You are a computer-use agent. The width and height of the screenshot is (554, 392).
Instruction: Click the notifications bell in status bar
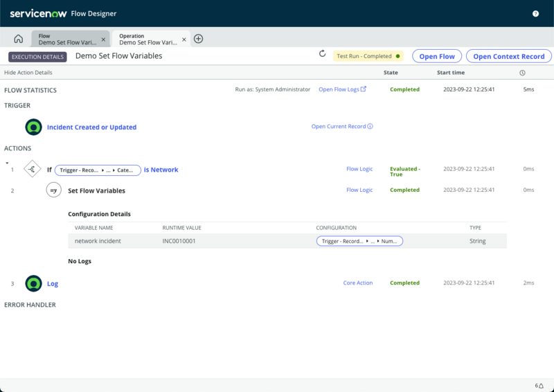coord(539,385)
